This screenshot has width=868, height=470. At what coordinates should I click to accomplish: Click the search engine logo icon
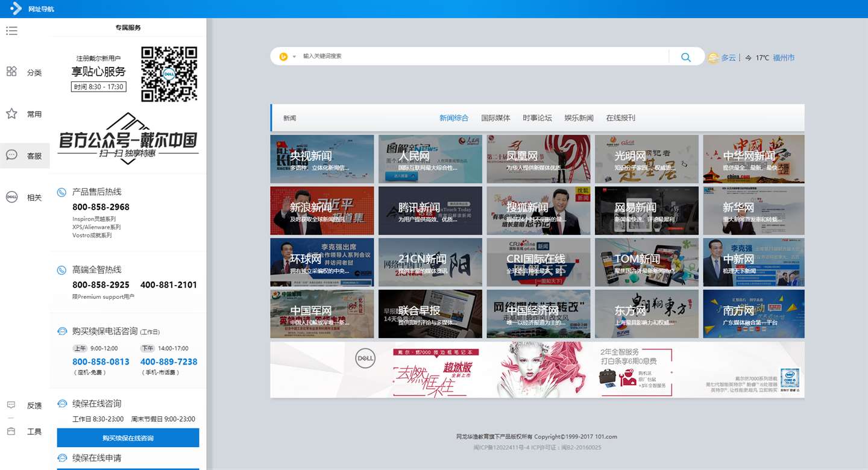[283, 57]
